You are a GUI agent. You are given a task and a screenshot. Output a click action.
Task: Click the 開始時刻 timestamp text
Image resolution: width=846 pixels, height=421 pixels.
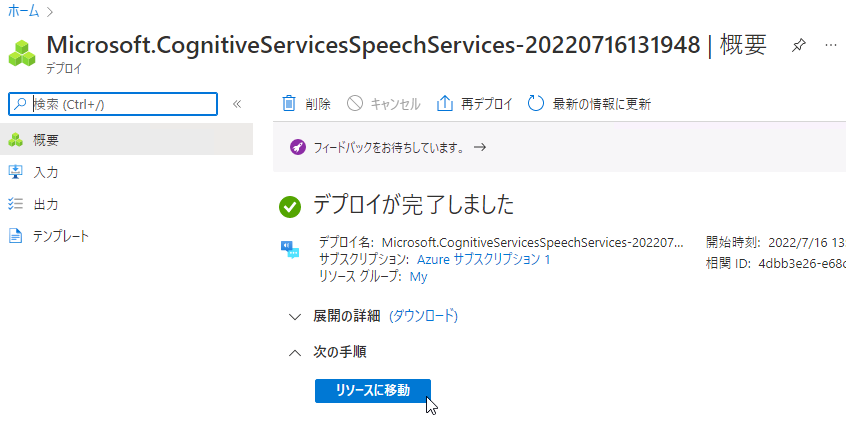(805, 242)
